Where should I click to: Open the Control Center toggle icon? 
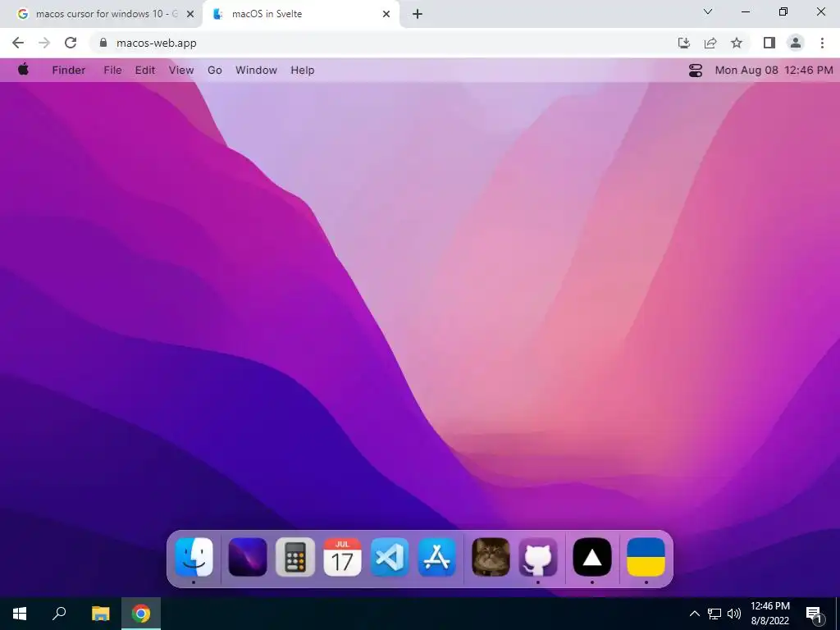(x=696, y=71)
